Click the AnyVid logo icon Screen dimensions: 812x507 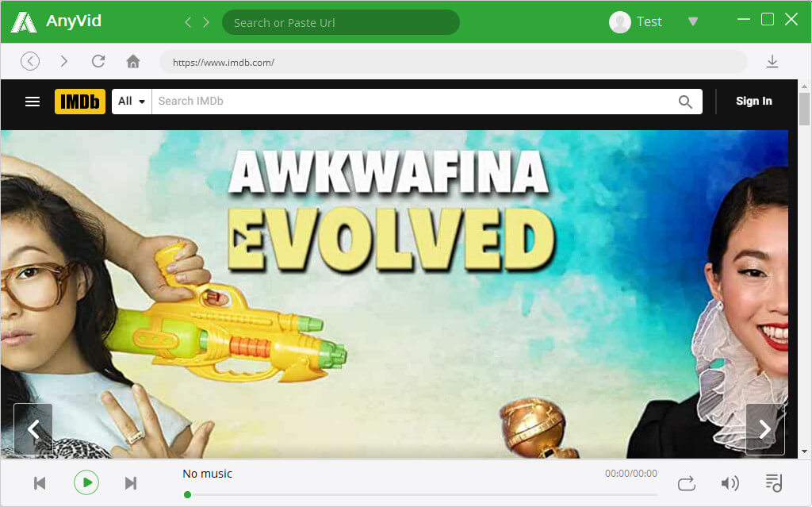pyautogui.click(x=24, y=21)
